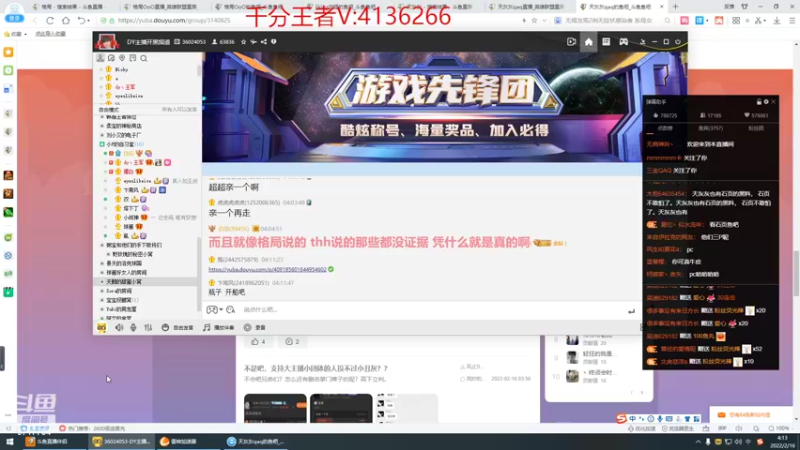
Task: Open the yuba.douyu.com link in chat
Action: point(267,269)
